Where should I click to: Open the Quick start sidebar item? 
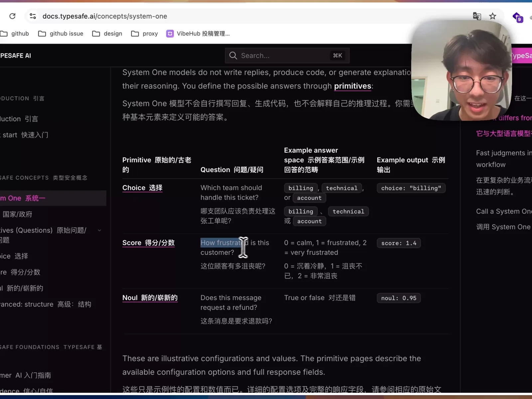(24, 135)
